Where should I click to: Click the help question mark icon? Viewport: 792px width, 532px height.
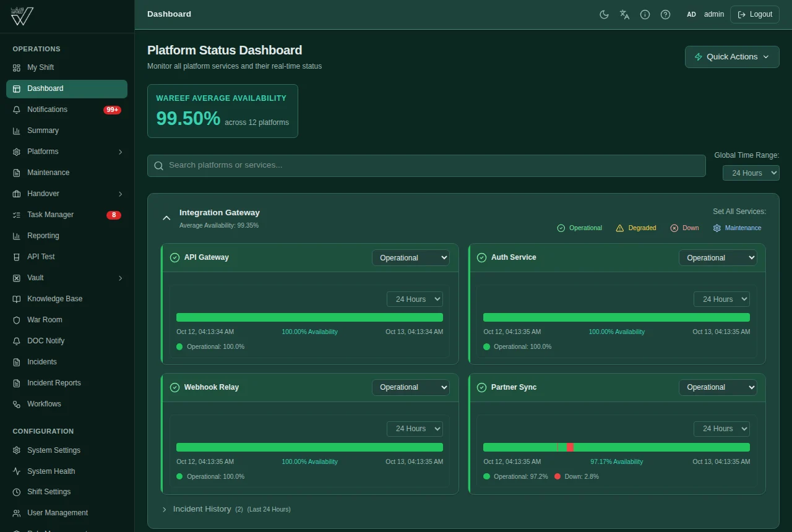[665, 14]
